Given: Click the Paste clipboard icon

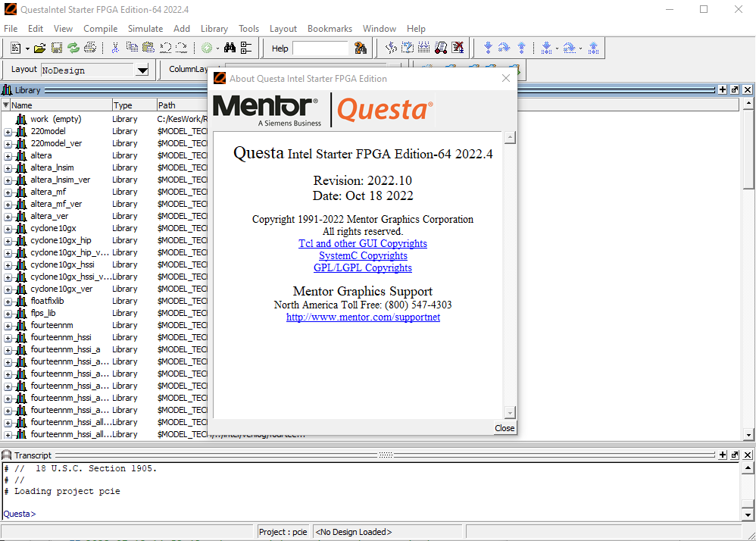Looking at the screenshot, I should [x=148, y=48].
